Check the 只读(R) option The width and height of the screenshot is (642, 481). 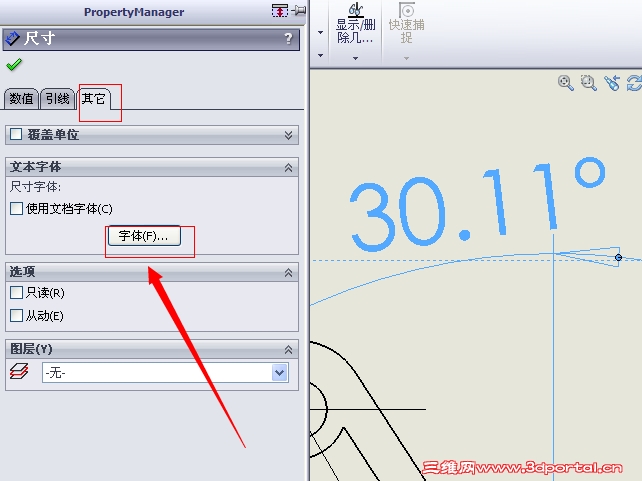(16, 292)
